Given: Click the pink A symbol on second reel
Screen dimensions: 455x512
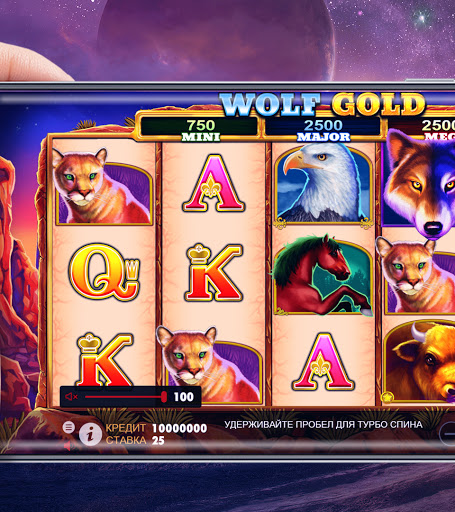Looking at the screenshot, I should (213, 183).
